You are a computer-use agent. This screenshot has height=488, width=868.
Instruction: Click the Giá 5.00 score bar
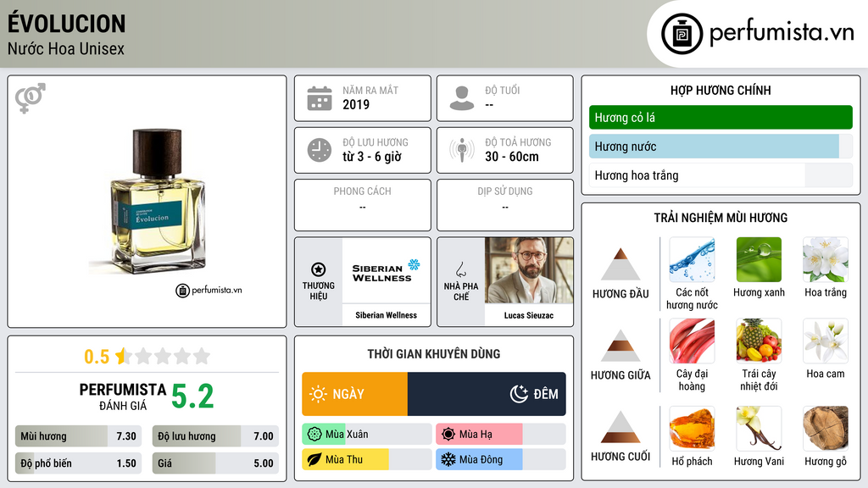pos(215,463)
